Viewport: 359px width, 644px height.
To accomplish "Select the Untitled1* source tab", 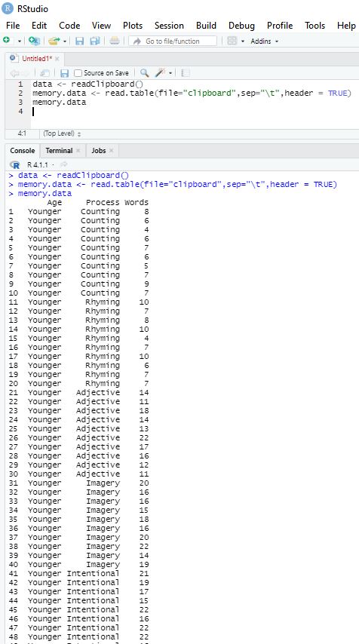I will tap(35, 58).
